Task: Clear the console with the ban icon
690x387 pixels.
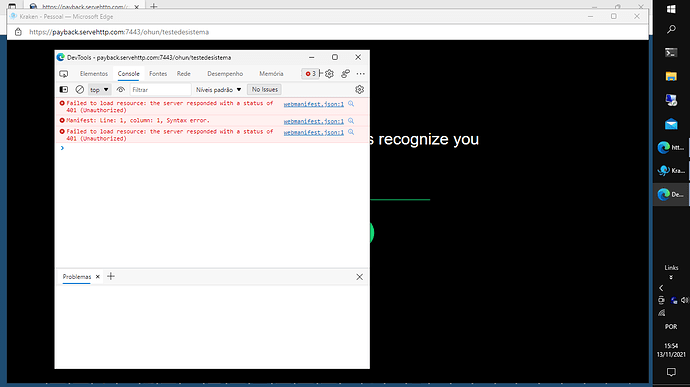Action: [x=80, y=90]
